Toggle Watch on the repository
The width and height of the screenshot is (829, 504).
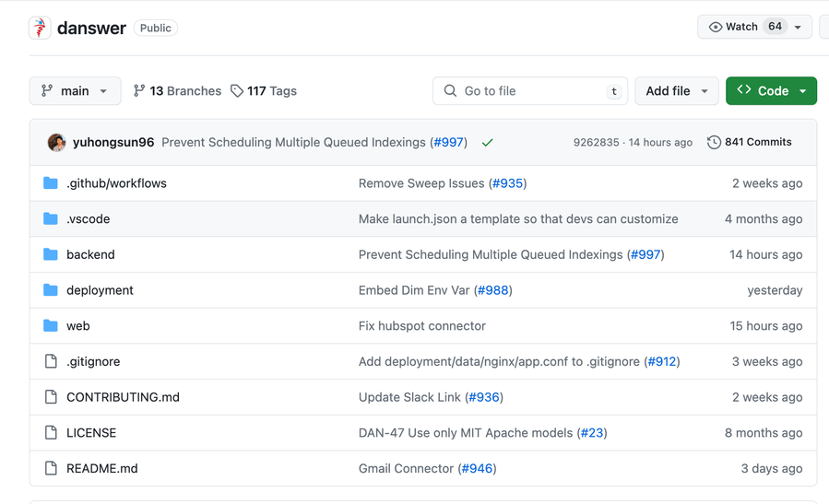734,27
